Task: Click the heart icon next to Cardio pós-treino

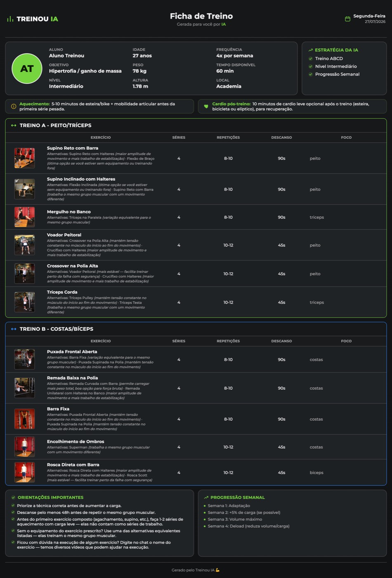Action: (206, 107)
